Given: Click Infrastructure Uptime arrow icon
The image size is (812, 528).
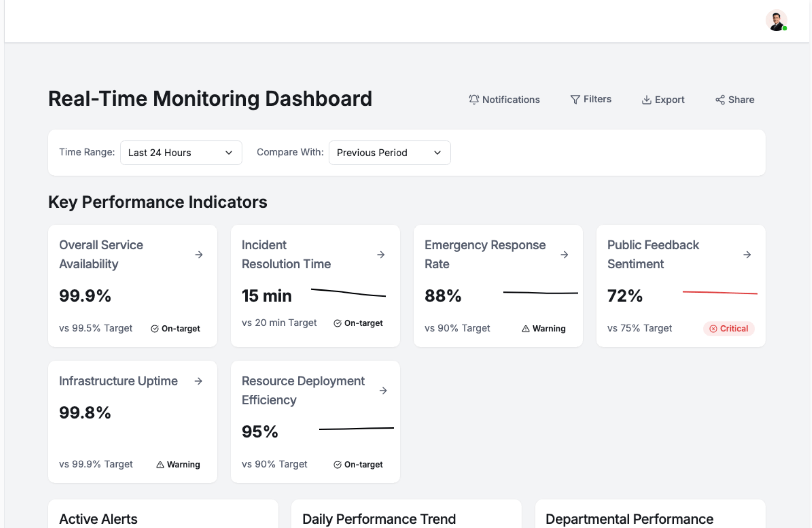Looking at the screenshot, I should pos(198,381).
